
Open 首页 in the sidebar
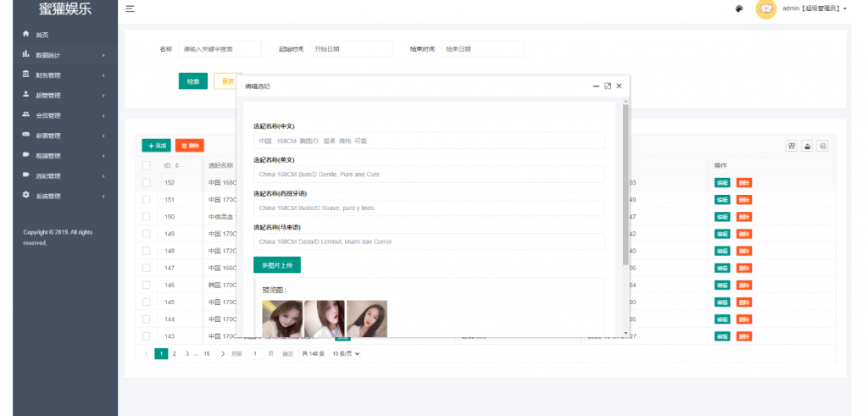(42, 35)
